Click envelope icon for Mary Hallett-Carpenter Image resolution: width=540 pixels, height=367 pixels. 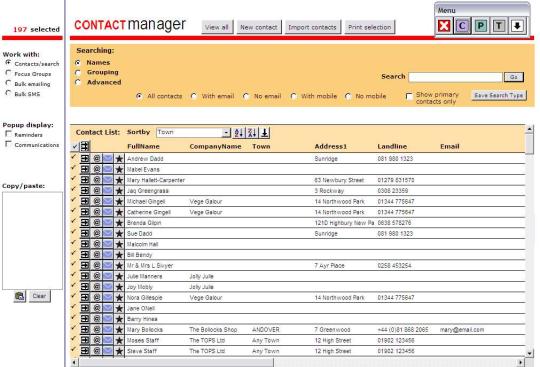(108, 180)
